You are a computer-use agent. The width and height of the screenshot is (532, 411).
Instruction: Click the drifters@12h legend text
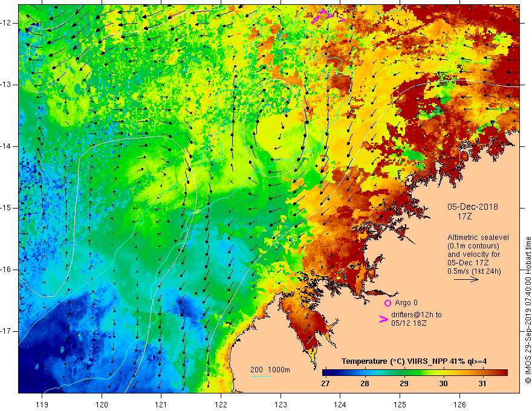[x=417, y=319]
